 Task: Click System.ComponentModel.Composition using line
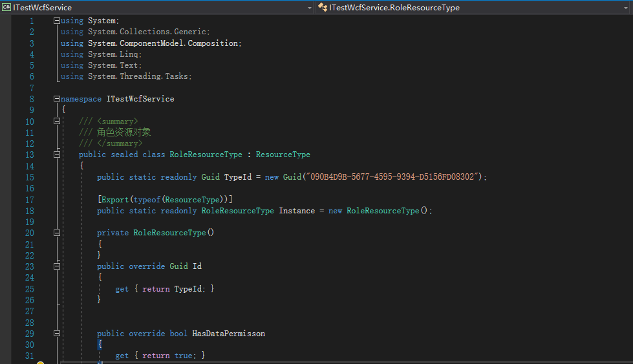(151, 43)
